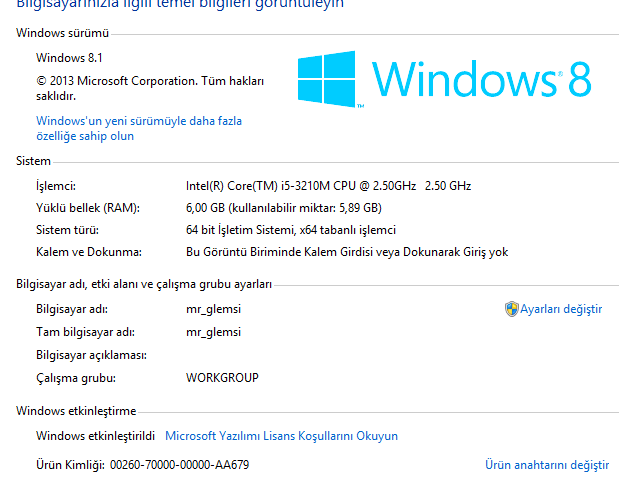Click the Windows 8 logo image
This screenshot has height=486, width=624.
pyautogui.click(x=444, y=79)
